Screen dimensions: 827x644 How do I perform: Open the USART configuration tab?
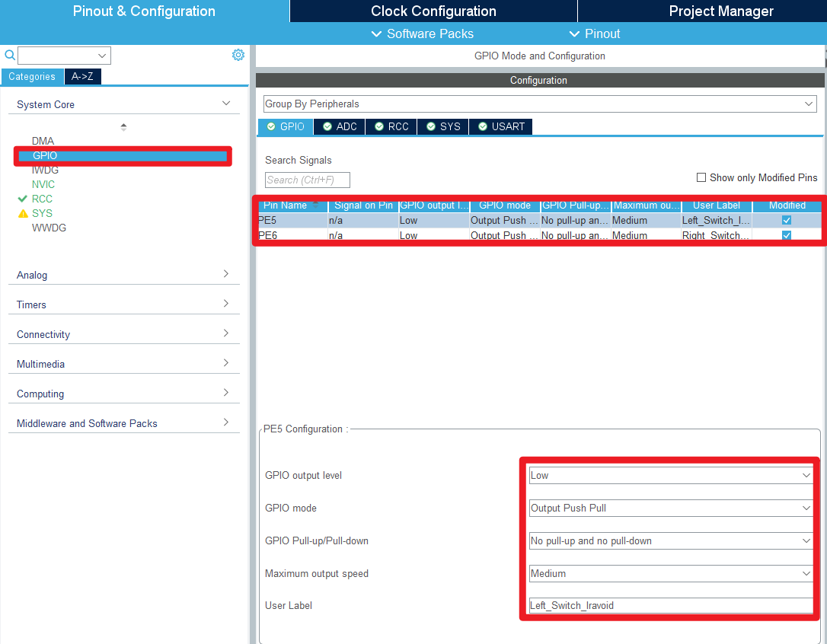pyautogui.click(x=501, y=126)
